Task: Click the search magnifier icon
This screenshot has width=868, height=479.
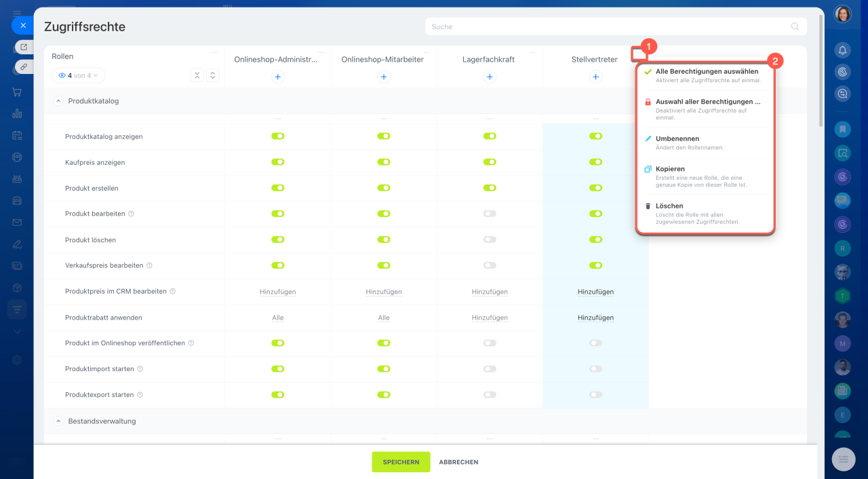Action: [795, 27]
